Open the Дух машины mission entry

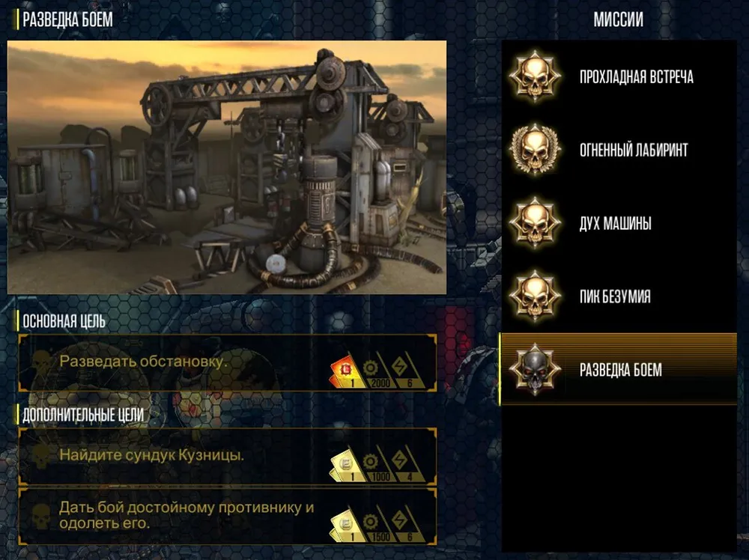618,223
